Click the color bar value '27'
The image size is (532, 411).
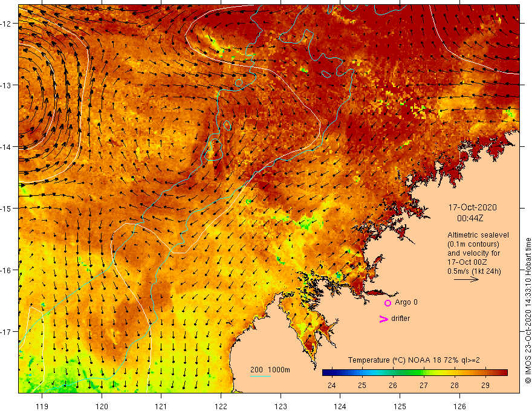[424, 385]
